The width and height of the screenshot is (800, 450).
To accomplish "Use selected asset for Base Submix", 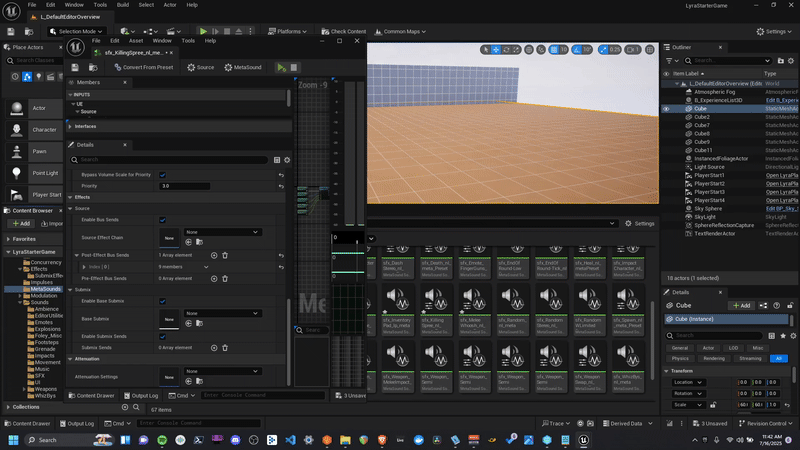I will 188,323.
